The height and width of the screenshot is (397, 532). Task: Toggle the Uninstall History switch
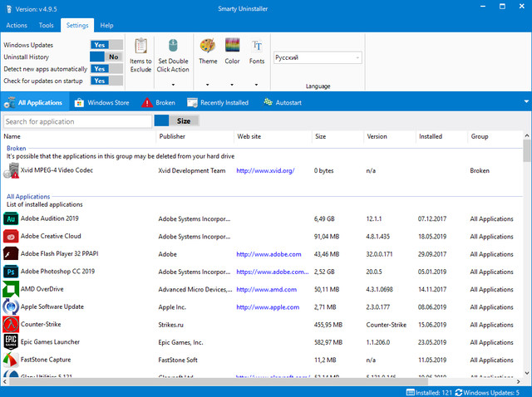(x=106, y=57)
